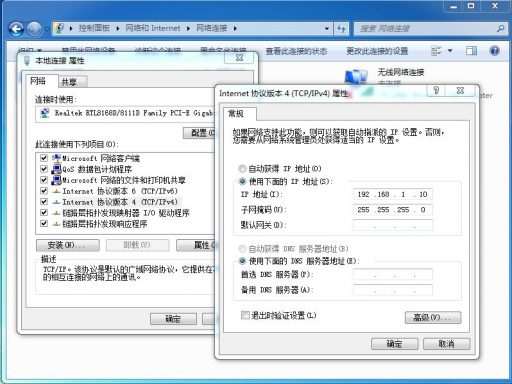Toggle Internet 协议版本 6 (TCP/IPv6) checkbox
The width and height of the screenshot is (512, 384).
(x=44, y=191)
